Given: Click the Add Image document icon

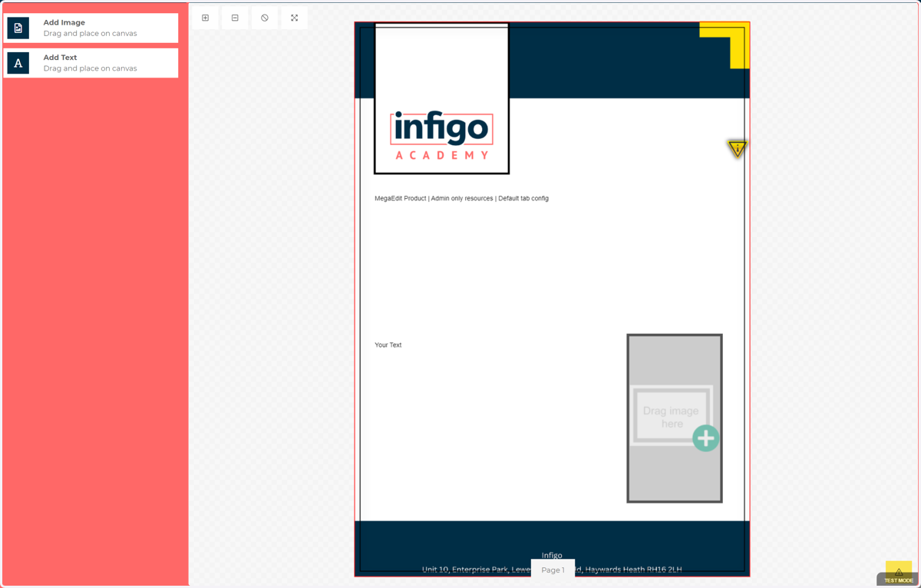Looking at the screenshot, I should click(18, 28).
